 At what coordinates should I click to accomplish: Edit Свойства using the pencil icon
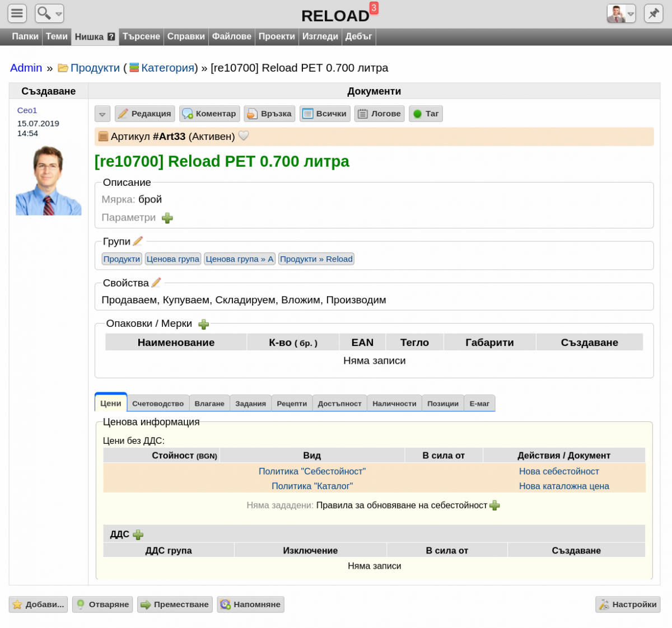(156, 283)
